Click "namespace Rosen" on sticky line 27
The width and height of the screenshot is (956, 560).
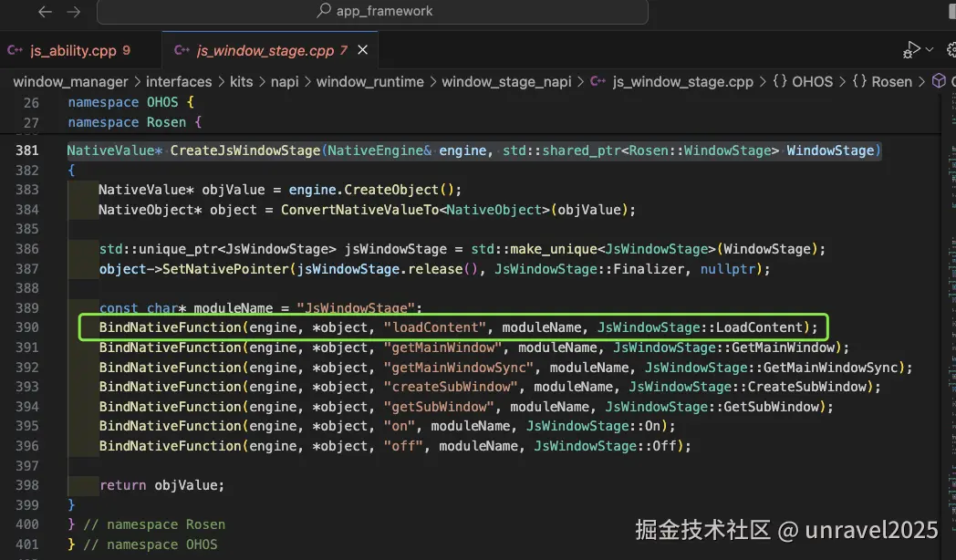click(x=127, y=122)
